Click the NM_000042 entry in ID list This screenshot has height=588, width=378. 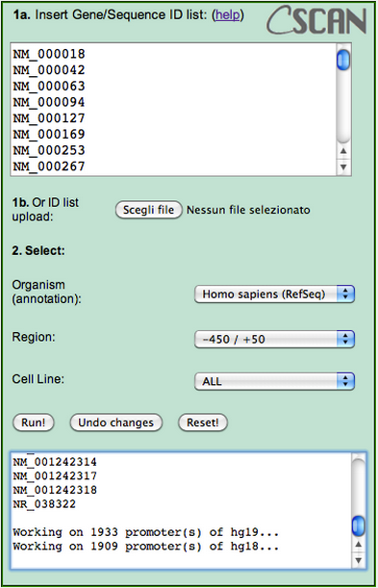click(x=49, y=70)
